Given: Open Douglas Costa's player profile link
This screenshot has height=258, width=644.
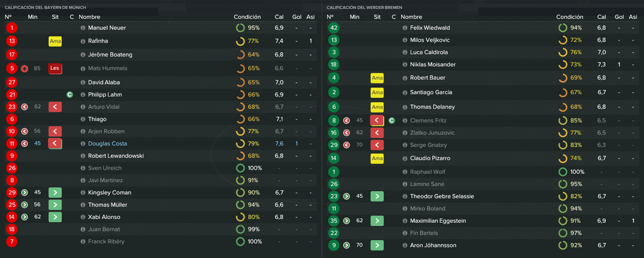Looking at the screenshot, I should (x=108, y=144).
